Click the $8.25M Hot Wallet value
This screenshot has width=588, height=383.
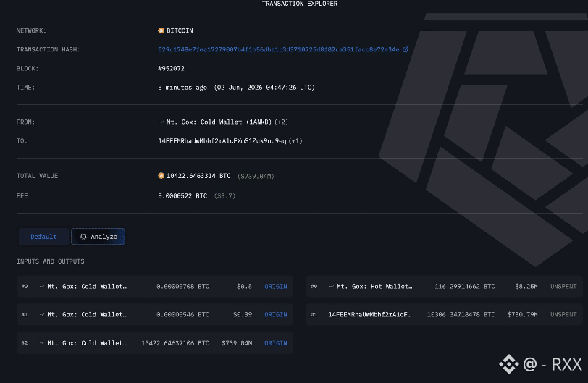click(526, 286)
